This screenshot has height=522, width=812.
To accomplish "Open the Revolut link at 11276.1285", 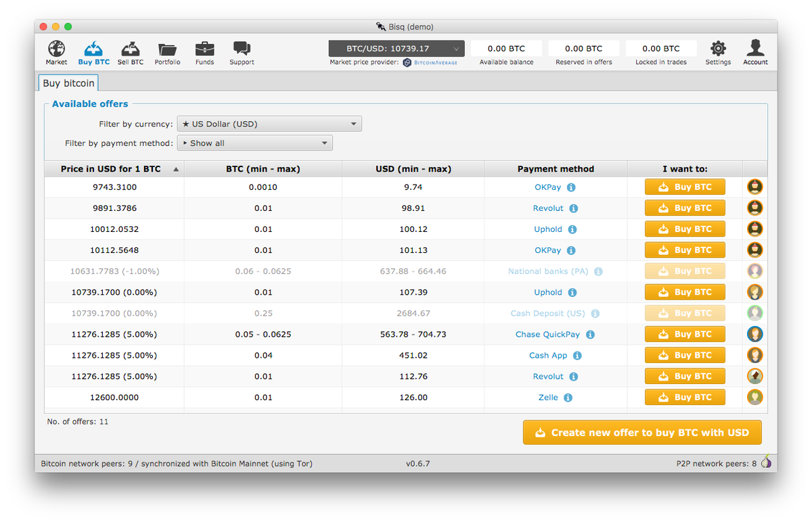I will [x=548, y=376].
